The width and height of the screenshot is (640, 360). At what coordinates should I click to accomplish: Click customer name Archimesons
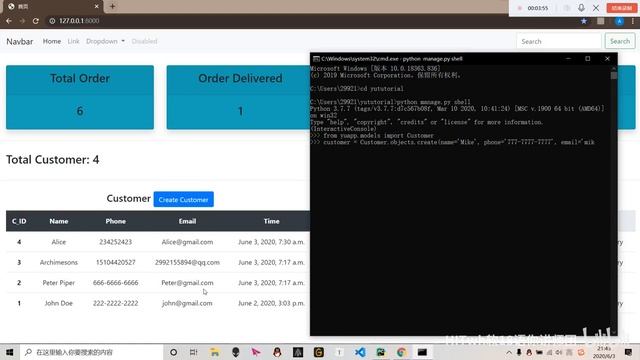point(59,262)
